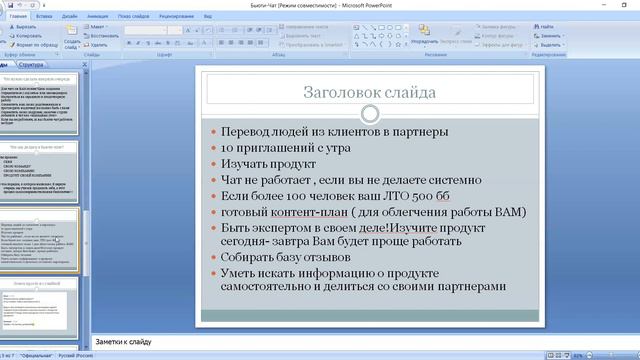Switch to normal view in status bar
The height and width of the screenshot is (360, 640).
(550, 356)
